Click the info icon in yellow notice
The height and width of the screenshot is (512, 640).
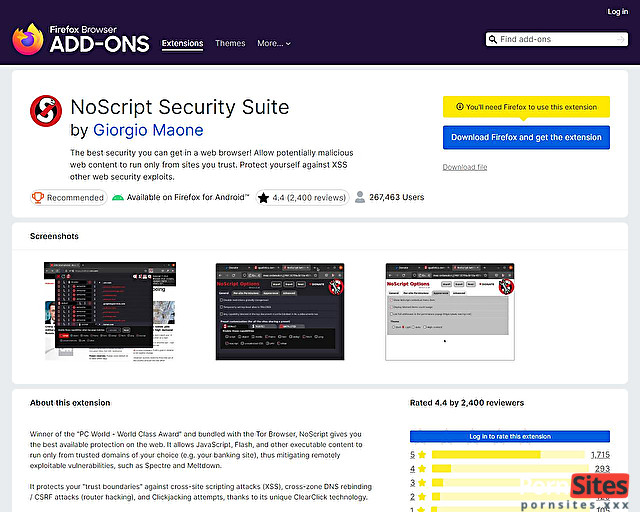(460, 107)
